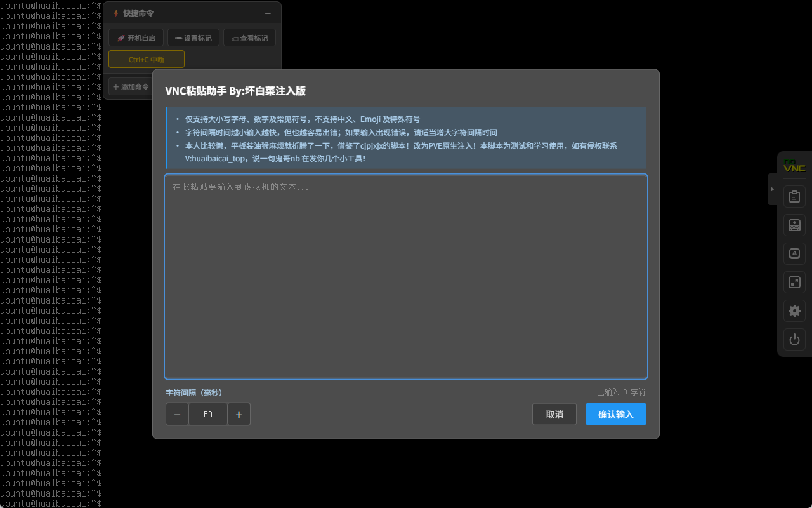This screenshot has height=508, width=812.
Task: Click the note line starting 仅支持大小写字母
Action: point(303,119)
